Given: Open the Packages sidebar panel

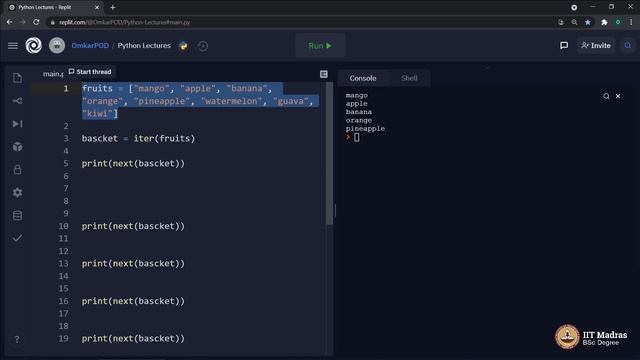Looking at the screenshot, I should (17, 147).
